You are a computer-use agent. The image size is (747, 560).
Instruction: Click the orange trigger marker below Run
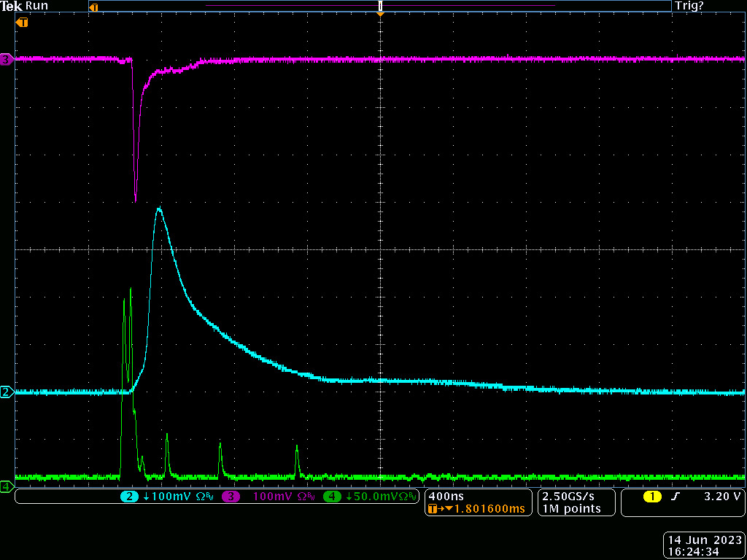pyautogui.click(x=22, y=23)
